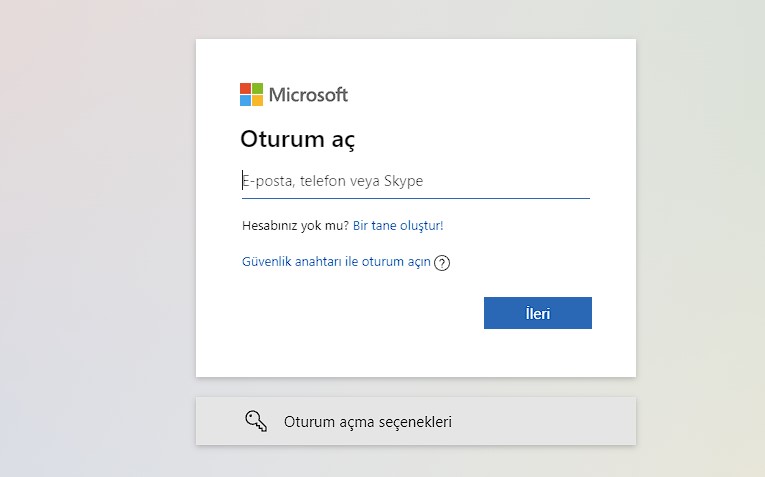The height and width of the screenshot is (477, 765).
Task: Click the question mark help icon
Action: click(442, 263)
